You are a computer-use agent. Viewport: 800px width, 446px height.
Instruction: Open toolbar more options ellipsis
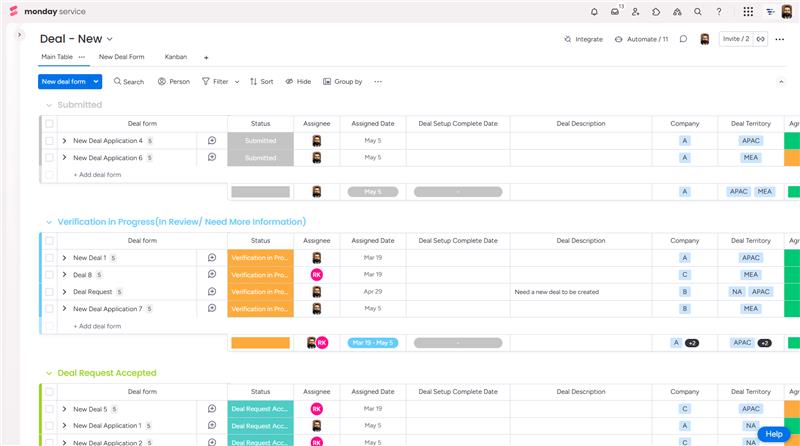click(x=378, y=82)
